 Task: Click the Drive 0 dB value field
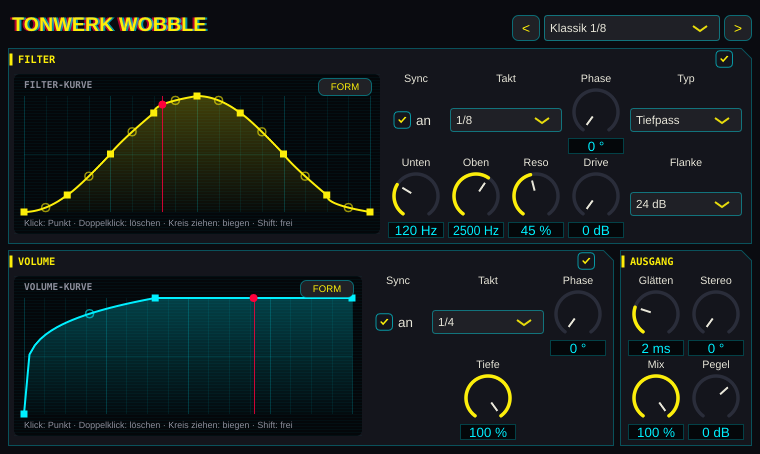(596, 230)
